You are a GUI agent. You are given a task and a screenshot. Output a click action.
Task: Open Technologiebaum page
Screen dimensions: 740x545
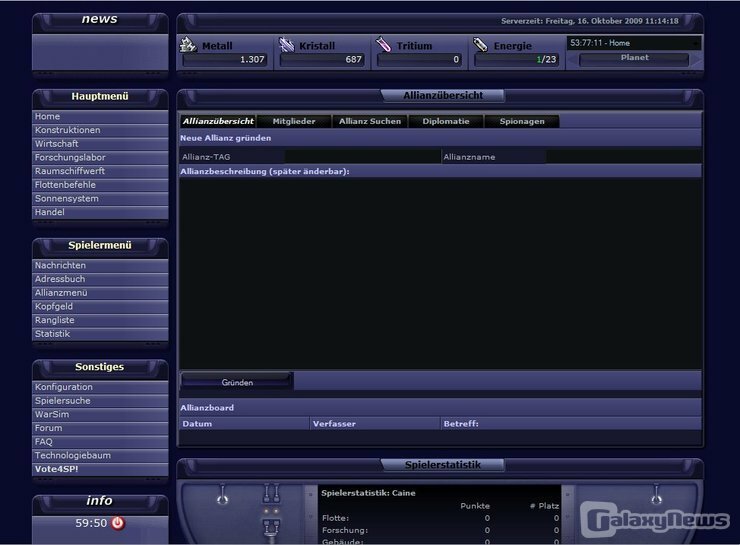point(100,455)
